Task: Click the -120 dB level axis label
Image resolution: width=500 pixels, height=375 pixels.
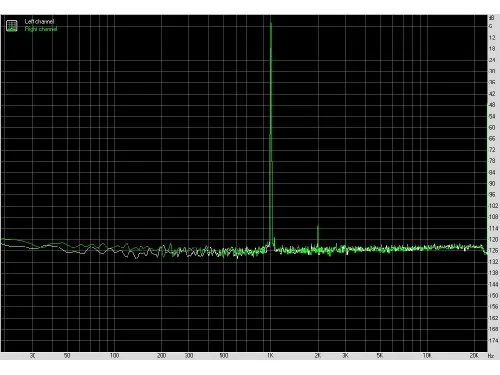Action: pyautogui.click(x=493, y=239)
